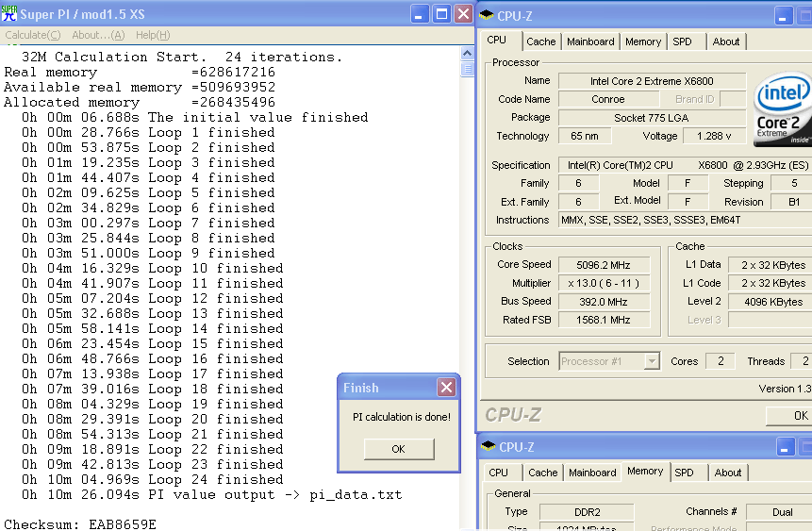Switch to Cache tab in top CPU-Z

click(540, 41)
